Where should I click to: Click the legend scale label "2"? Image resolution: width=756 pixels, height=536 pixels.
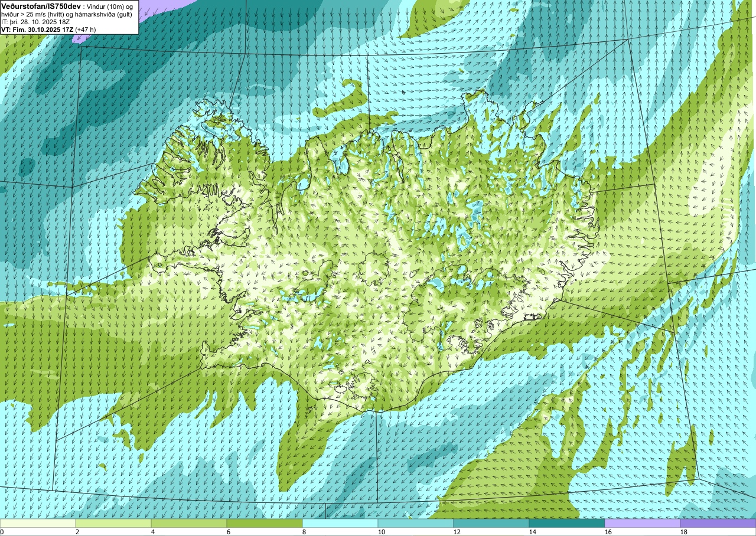tap(77, 532)
